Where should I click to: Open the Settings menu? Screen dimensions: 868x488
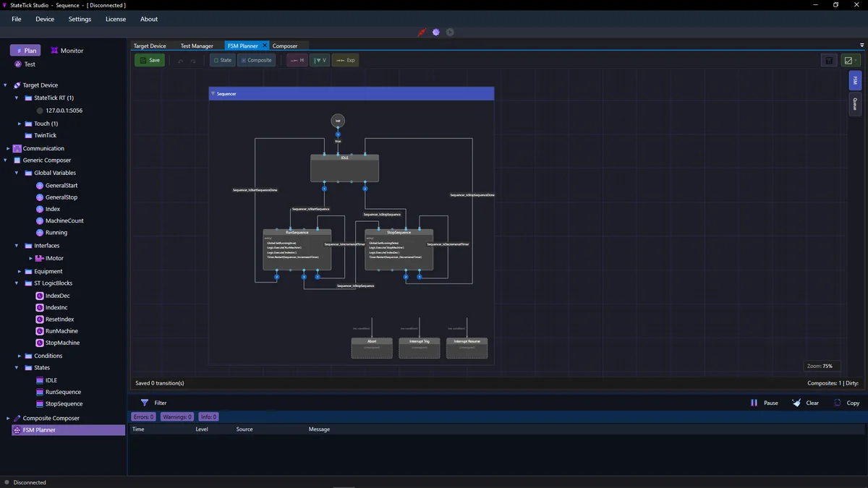pyautogui.click(x=80, y=20)
